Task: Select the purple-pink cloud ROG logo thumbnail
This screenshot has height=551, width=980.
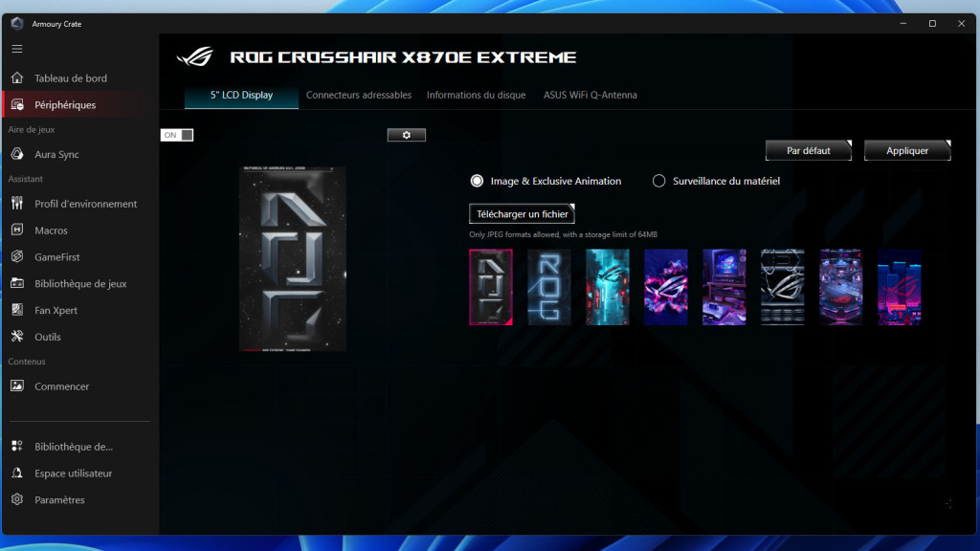Action: pos(666,287)
